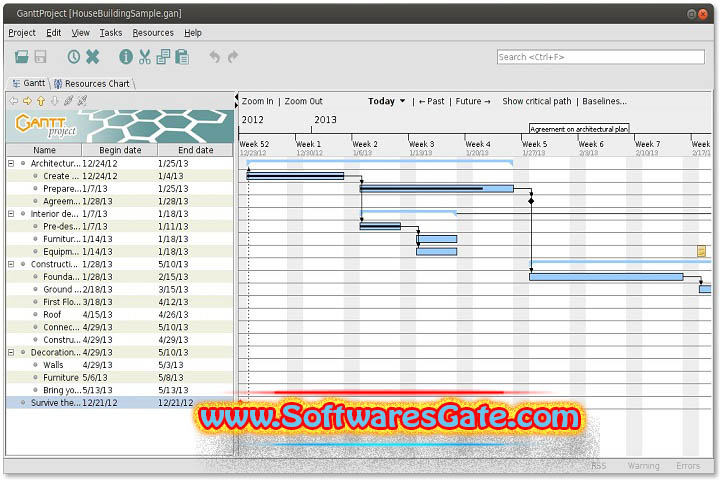The height and width of the screenshot is (480, 720).
Task: Click the Future navigation link
Action: pyautogui.click(x=473, y=101)
